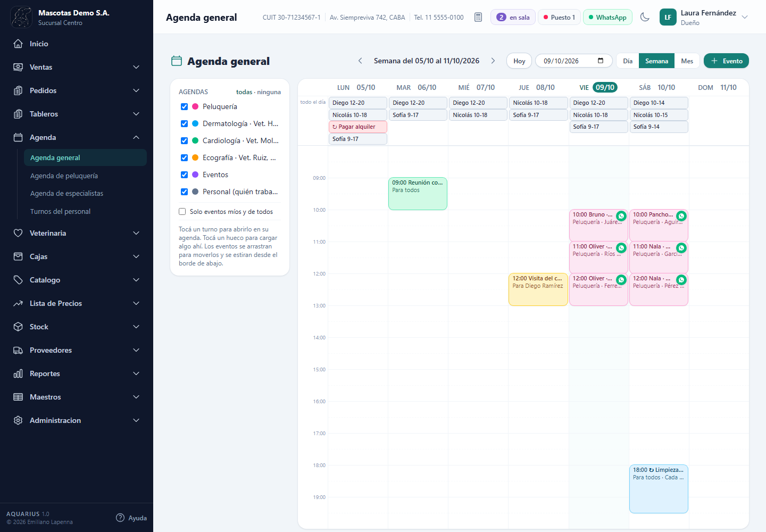The height and width of the screenshot is (532, 766).
Task: Click the Reportes bar chart icon
Action: click(18, 373)
